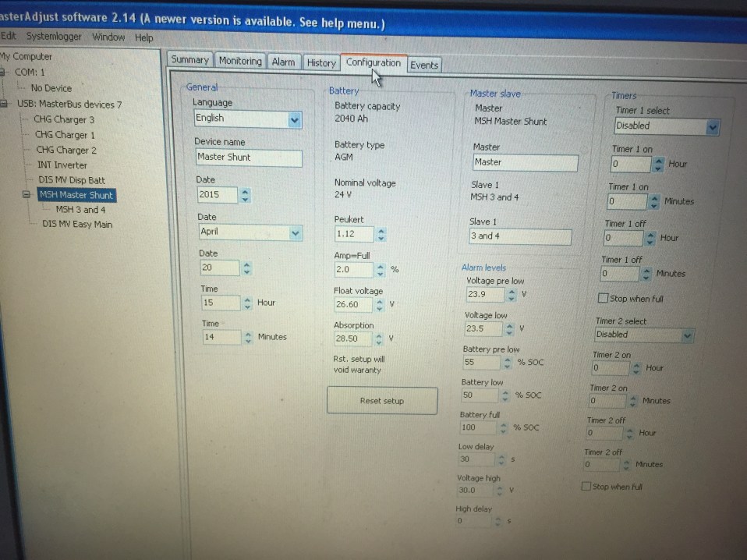Click the Voltage pre low stepper arrows

[512, 295]
